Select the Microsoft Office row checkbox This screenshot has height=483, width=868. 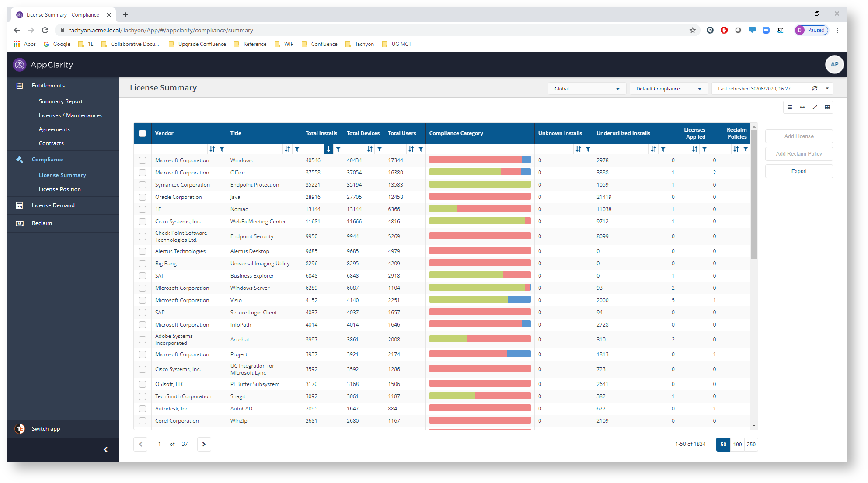coord(143,173)
